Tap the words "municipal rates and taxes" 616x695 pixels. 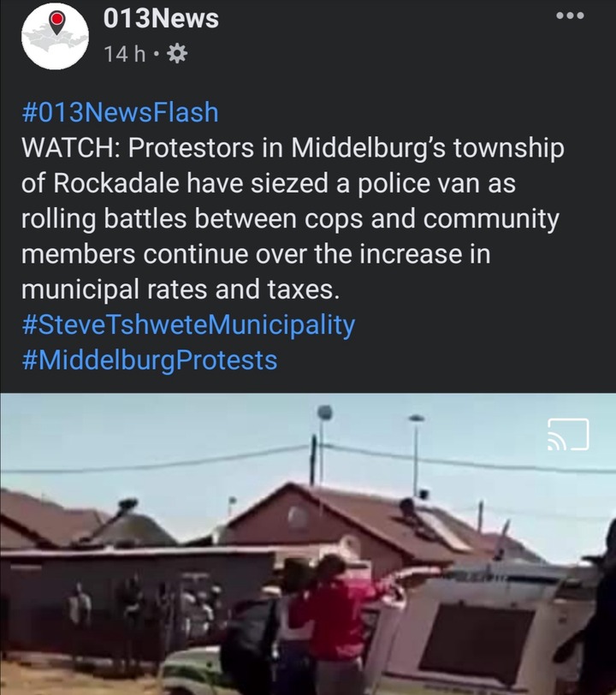pos(181,289)
